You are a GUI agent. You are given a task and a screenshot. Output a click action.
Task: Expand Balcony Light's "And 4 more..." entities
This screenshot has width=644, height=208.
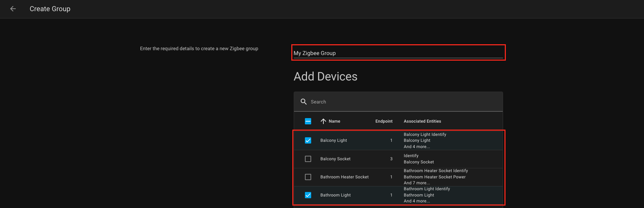coord(417,147)
